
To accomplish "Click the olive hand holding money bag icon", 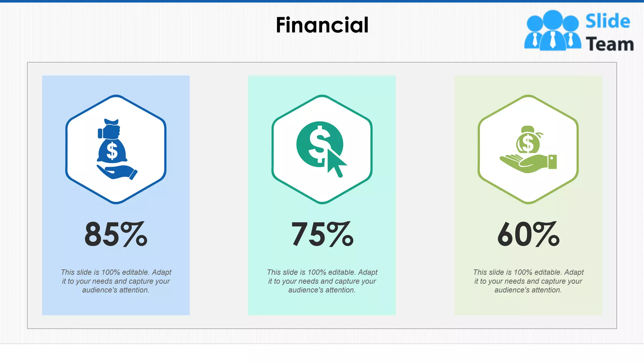I will (528, 149).
